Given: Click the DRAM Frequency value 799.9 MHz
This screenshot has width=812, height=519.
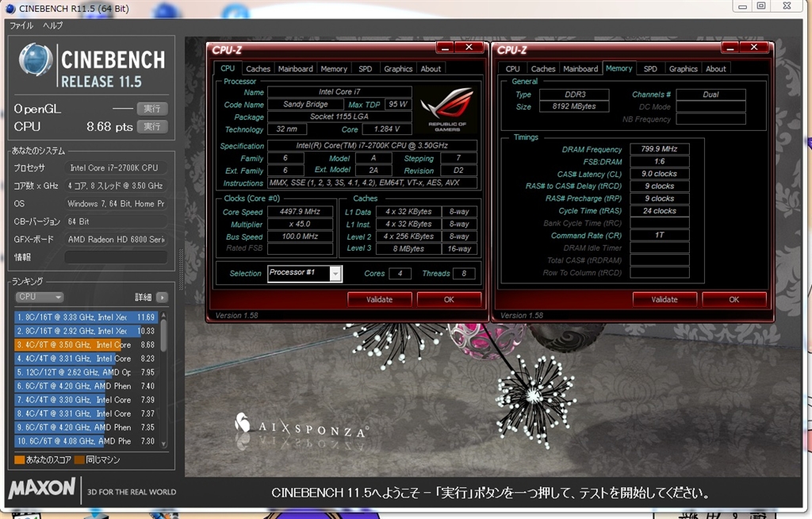Looking at the screenshot, I should pos(659,149).
